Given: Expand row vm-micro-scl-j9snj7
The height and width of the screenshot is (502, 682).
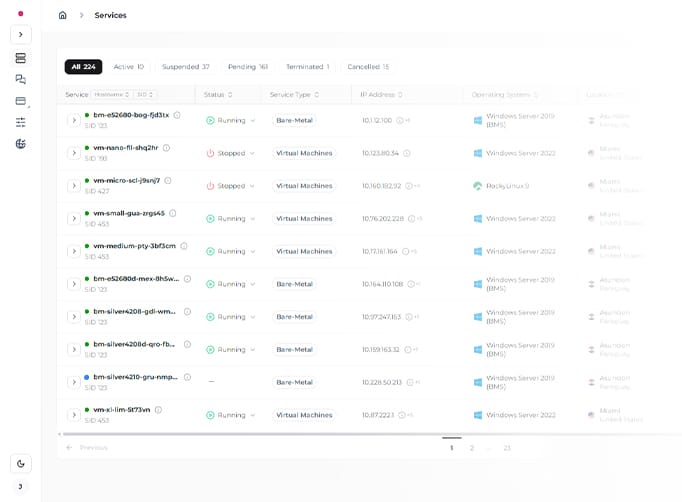Looking at the screenshot, I should coord(74,186).
